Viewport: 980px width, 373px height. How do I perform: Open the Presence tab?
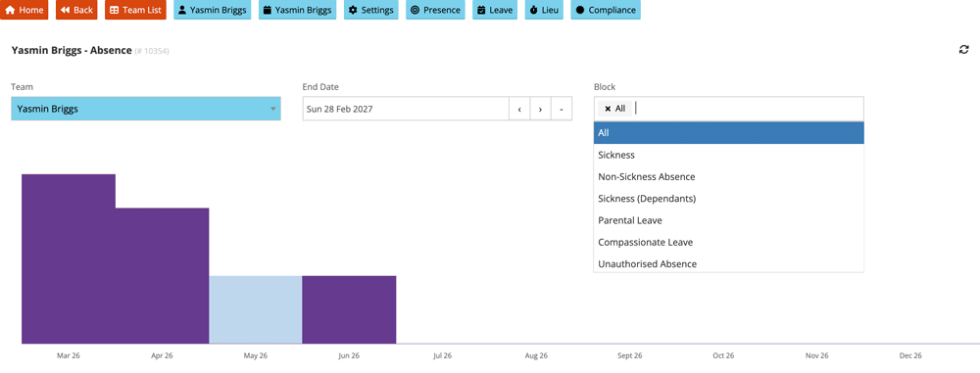tap(435, 10)
